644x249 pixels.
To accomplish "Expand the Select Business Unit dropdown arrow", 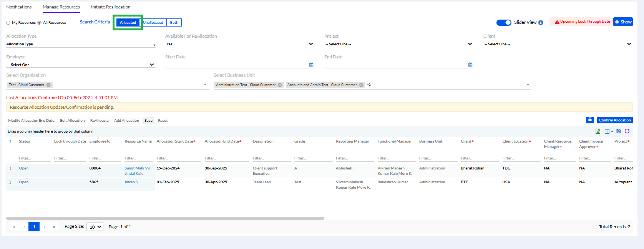I will pyautogui.click(x=528, y=85).
